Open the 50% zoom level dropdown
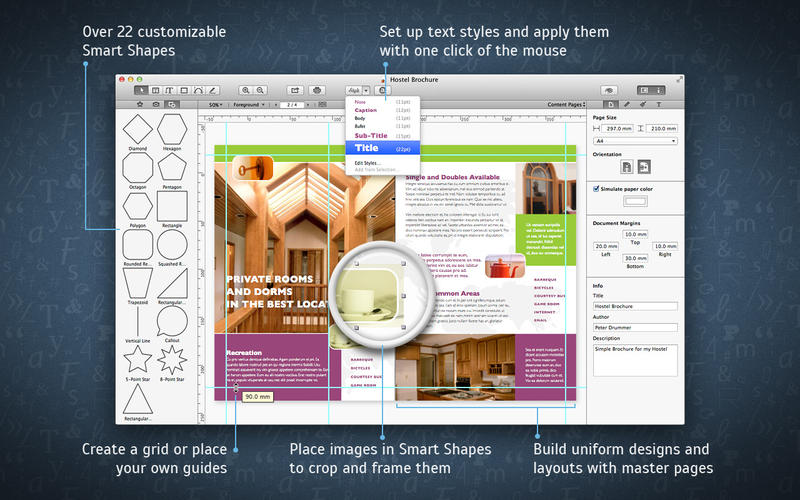800x500 pixels. [215, 104]
